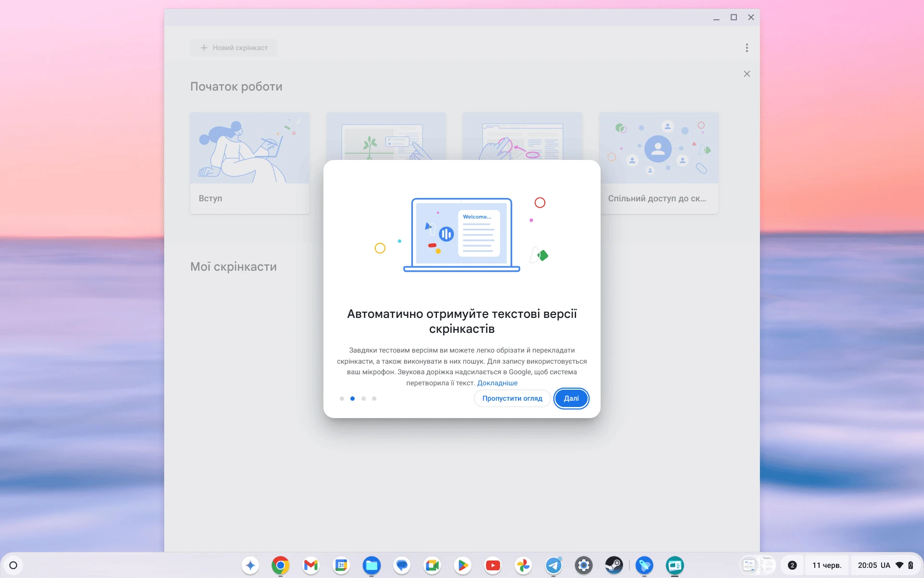Launch Google Chrome from the shelf
Viewport: 924px width, 578px height.
pos(281,565)
